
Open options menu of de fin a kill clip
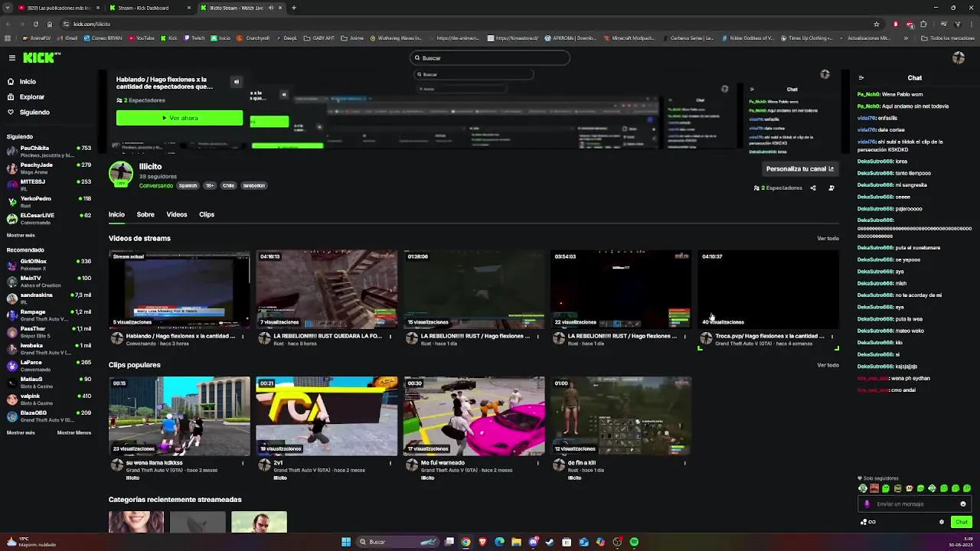point(684,463)
